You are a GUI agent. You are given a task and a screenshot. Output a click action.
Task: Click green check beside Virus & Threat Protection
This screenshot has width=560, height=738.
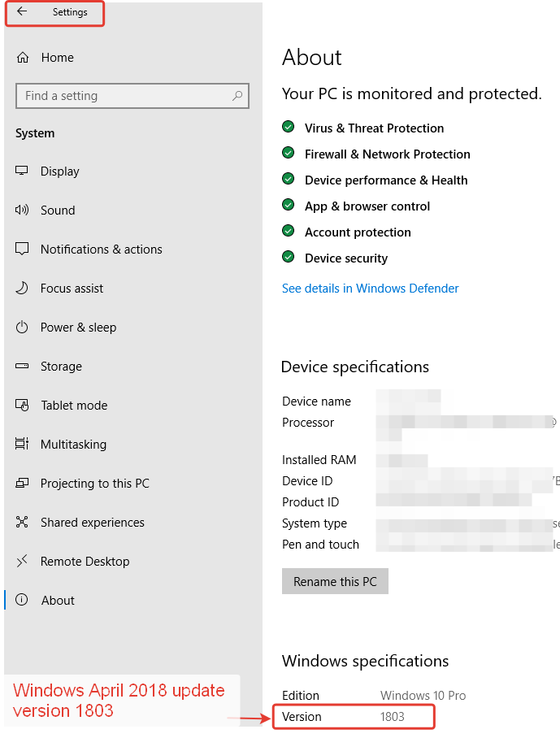coord(288,127)
